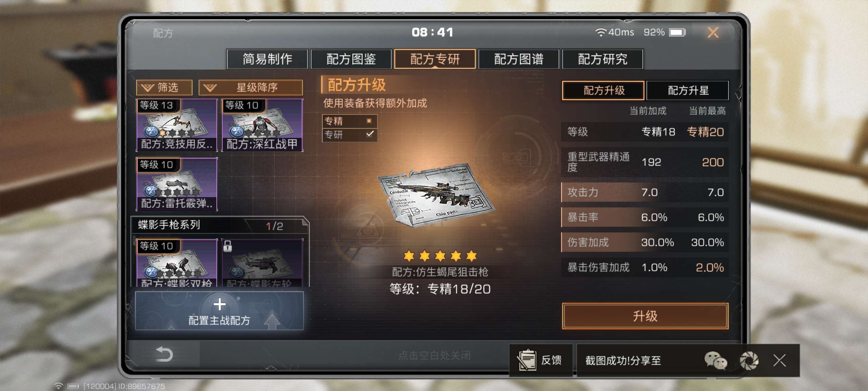Collapse the 蝶影手枪系列 section

coord(220,225)
